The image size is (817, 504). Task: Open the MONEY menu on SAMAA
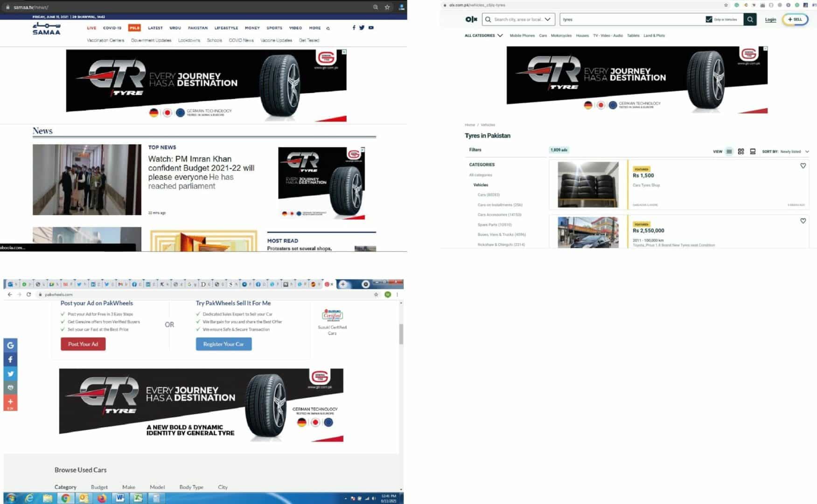click(252, 28)
